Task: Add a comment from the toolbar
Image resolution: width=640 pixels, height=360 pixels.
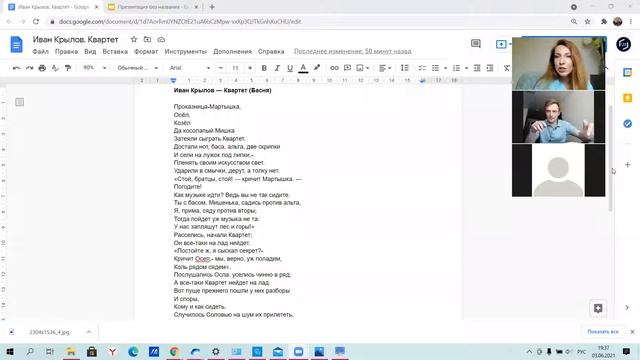Action: (347, 68)
